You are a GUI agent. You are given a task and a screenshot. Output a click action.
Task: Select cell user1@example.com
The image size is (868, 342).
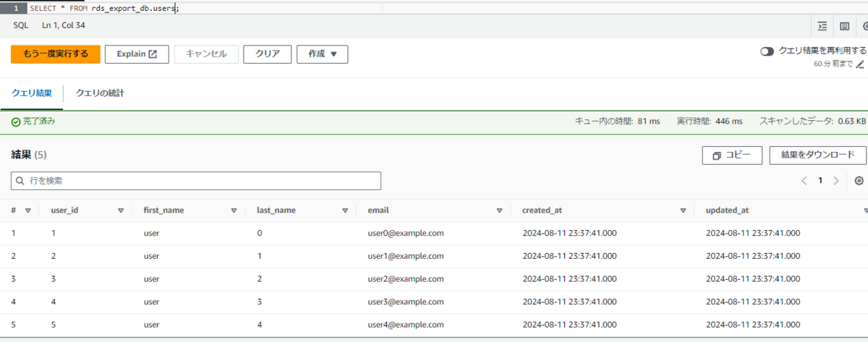coord(406,256)
